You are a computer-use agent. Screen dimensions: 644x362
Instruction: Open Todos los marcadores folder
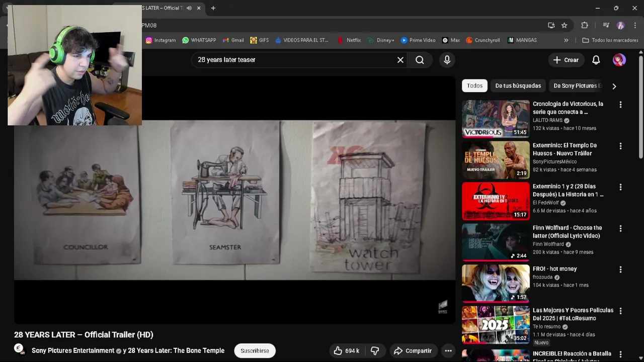[610, 40]
